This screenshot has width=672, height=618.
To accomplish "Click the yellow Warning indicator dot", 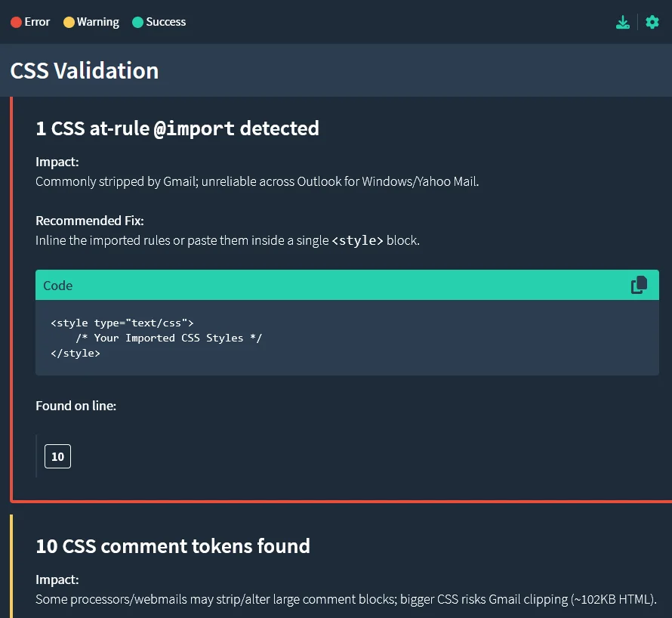I will click(x=69, y=23).
